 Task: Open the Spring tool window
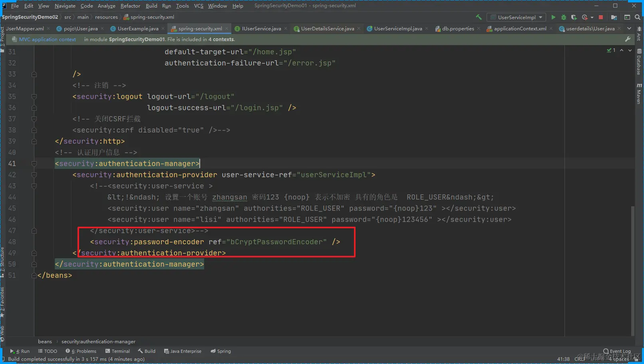pos(221,351)
